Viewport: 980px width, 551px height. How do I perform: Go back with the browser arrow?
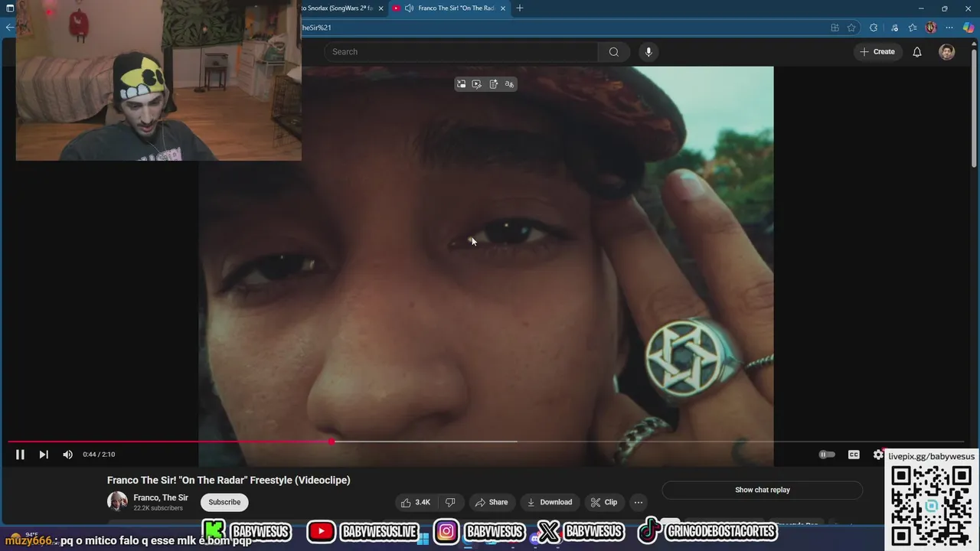click(9, 28)
